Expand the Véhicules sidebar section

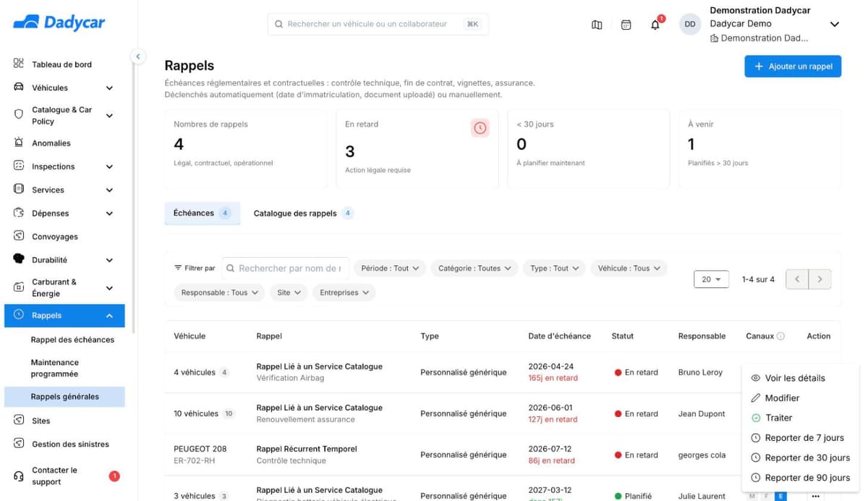tap(64, 88)
